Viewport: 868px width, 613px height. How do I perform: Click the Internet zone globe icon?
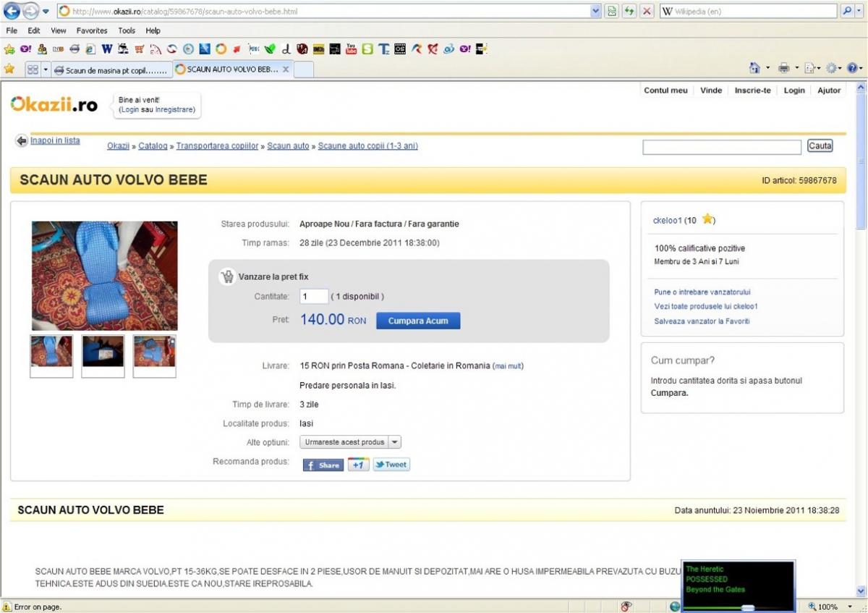pyautogui.click(x=675, y=606)
